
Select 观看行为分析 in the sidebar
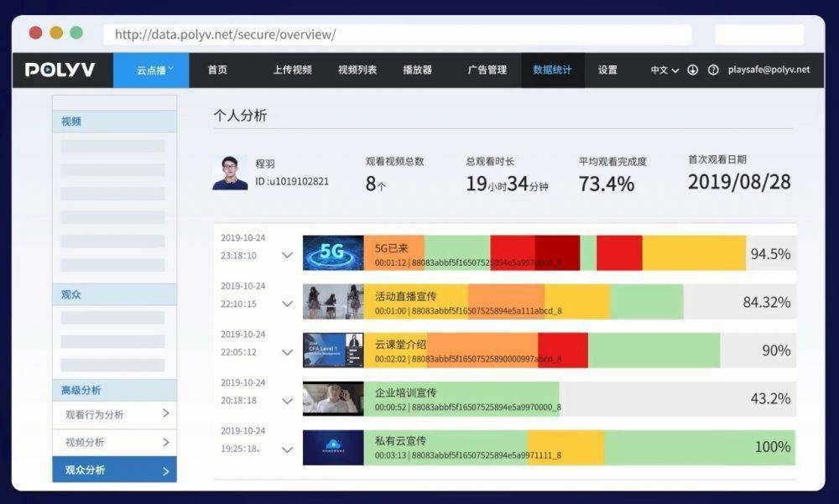[114, 414]
